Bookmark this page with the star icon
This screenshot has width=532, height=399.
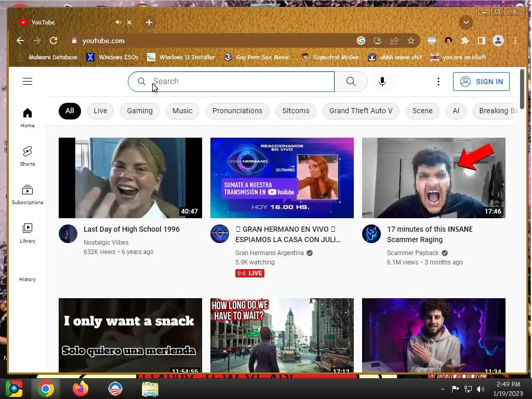[411, 41]
